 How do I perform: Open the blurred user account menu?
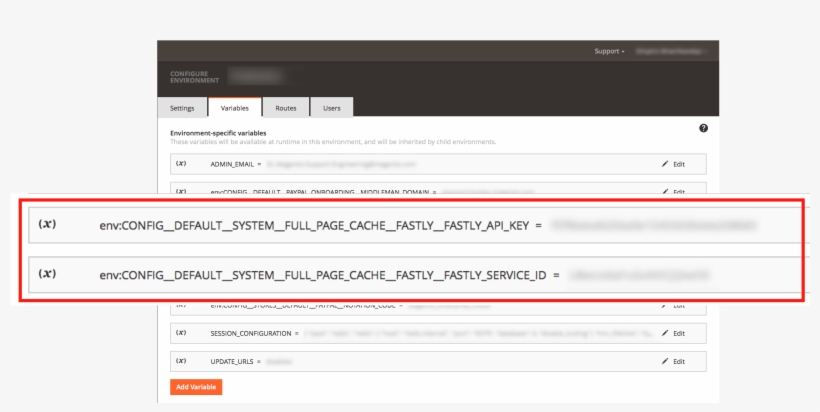(x=671, y=51)
